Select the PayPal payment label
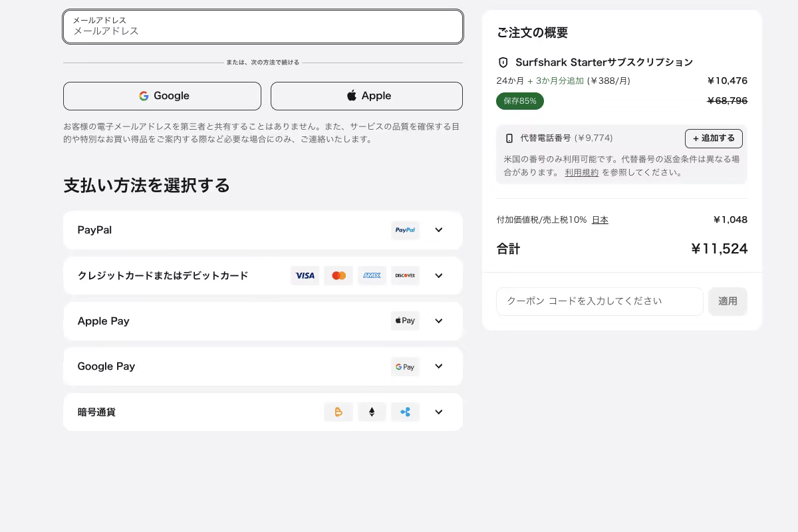Image resolution: width=798 pixels, height=532 pixels. [94, 230]
